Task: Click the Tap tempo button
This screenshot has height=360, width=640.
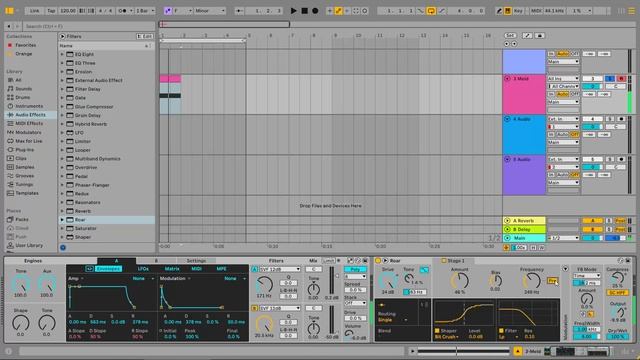Action: (x=51, y=11)
